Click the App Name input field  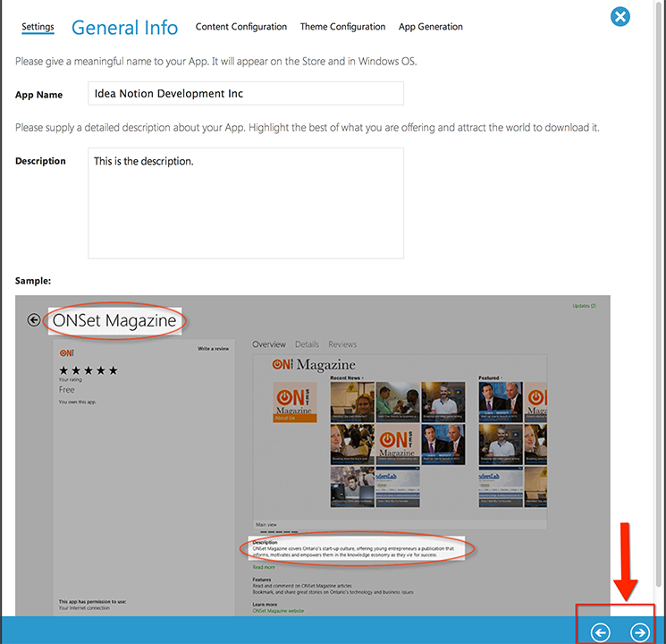pos(246,94)
